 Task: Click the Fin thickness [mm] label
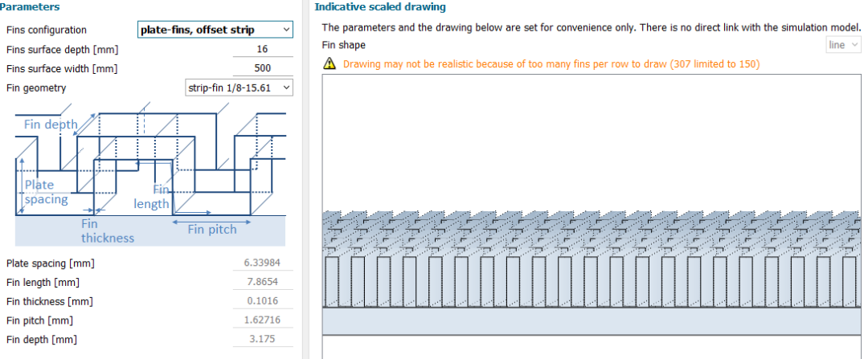[49, 301]
